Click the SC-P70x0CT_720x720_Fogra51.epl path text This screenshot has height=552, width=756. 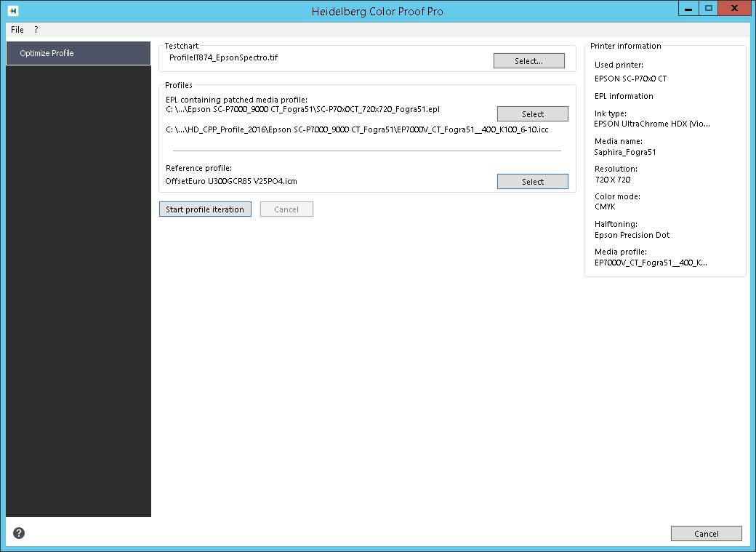(303, 110)
